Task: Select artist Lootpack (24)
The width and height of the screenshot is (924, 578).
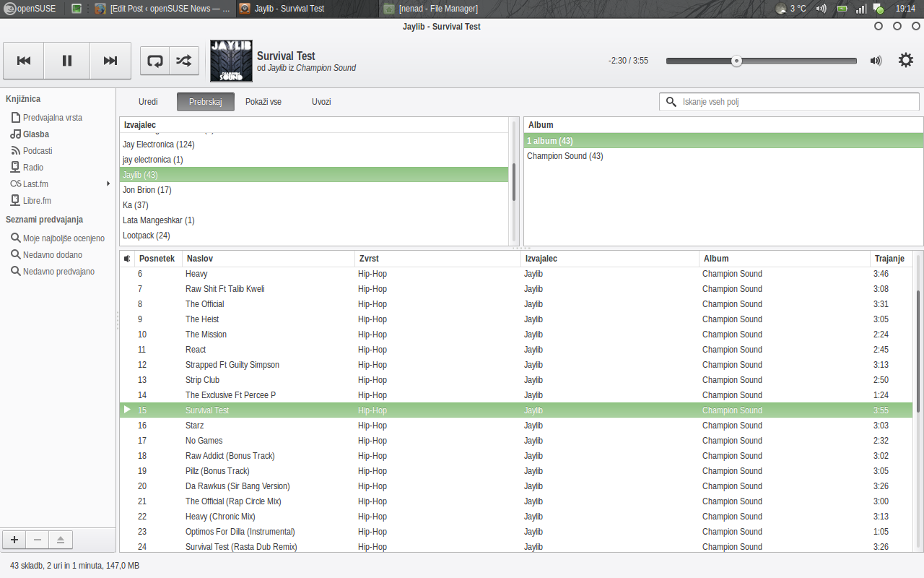Action: click(314, 236)
